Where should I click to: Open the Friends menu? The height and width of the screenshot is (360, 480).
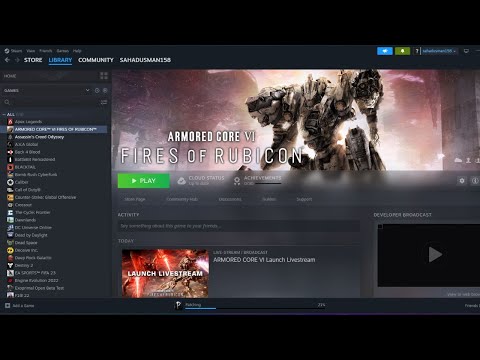(46, 51)
